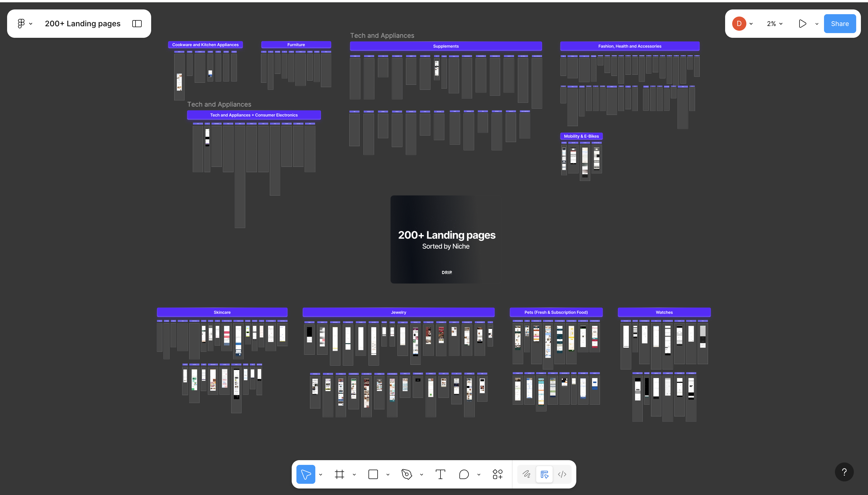
Task: Present the prototype with play button
Action: (x=802, y=23)
